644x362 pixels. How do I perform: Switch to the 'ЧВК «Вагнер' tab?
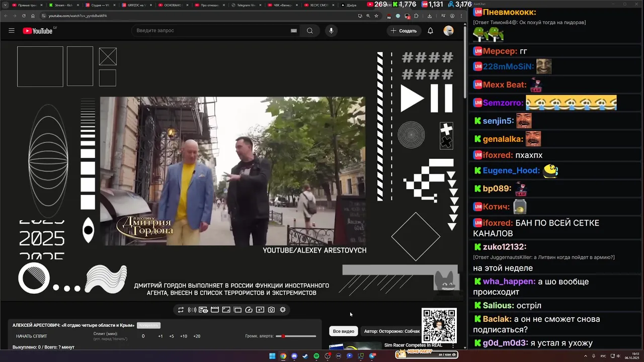(x=283, y=5)
